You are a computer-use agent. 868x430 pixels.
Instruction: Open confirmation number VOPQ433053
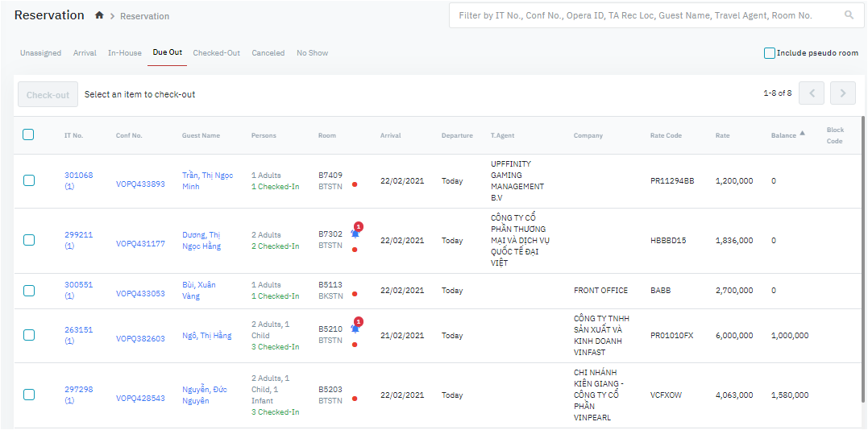pos(140,294)
